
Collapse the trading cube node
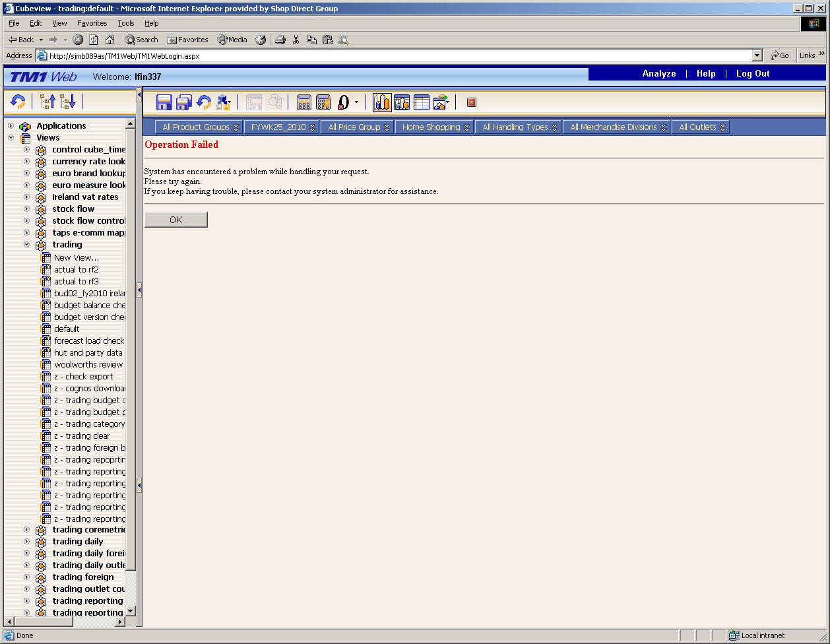27,245
